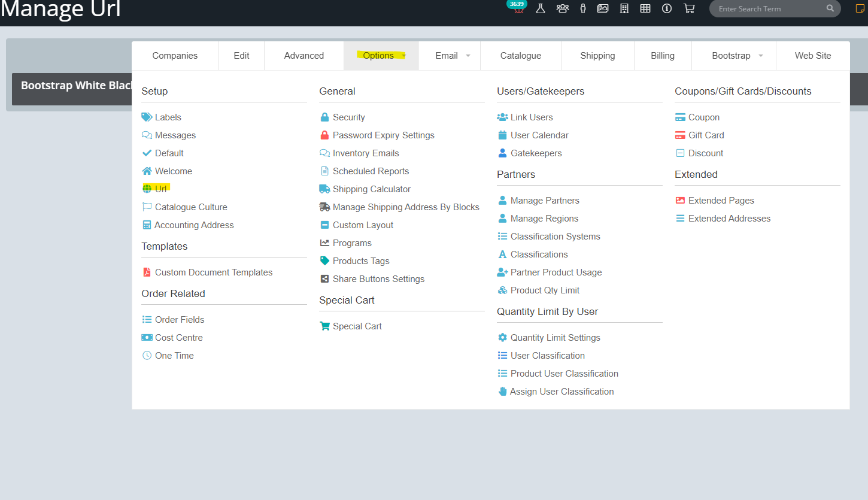Open the Gatekeepers link
This screenshot has height=500, width=868.
(536, 153)
